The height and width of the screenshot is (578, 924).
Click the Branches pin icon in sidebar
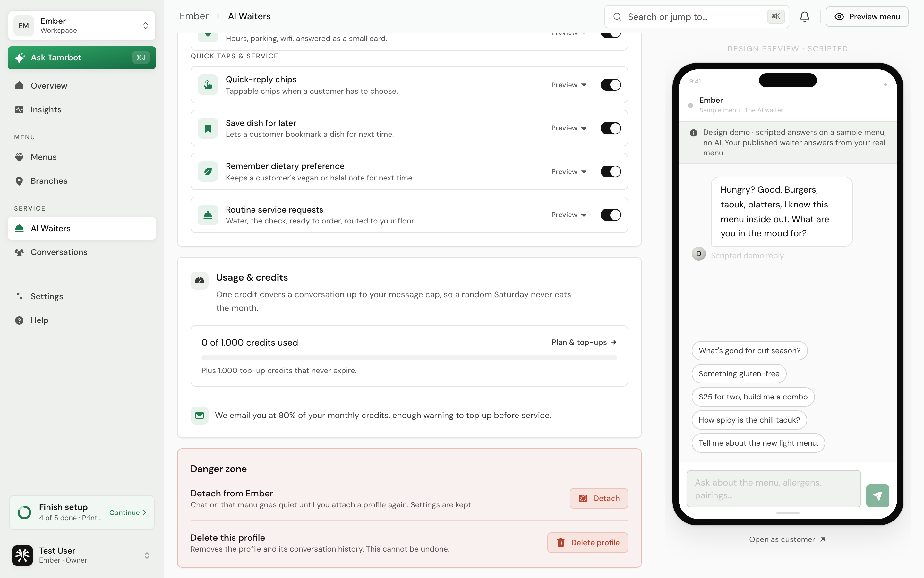(19, 181)
